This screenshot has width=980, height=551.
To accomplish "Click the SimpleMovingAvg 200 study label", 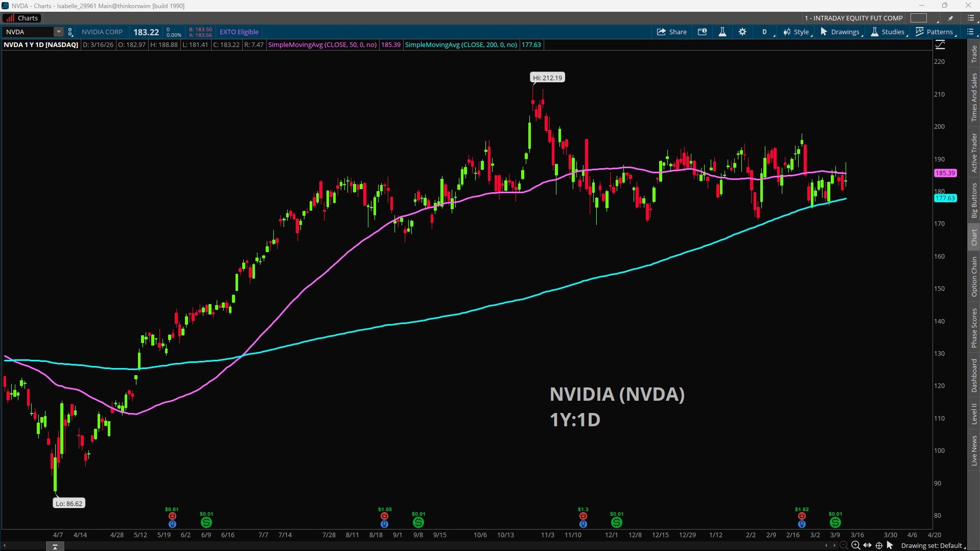I will tap(461, 45).
